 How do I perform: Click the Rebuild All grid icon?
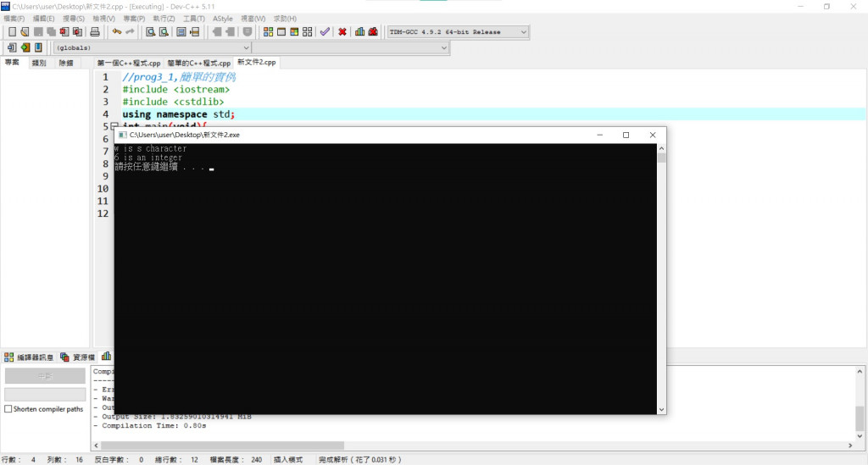point(307,32)
